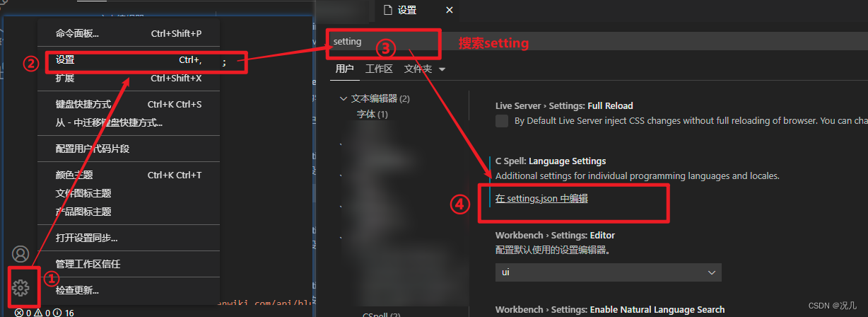Choose 管理工作区信任 menu entry
The image size is (868, 317).
pyautogui.click(x=129, y=264)
